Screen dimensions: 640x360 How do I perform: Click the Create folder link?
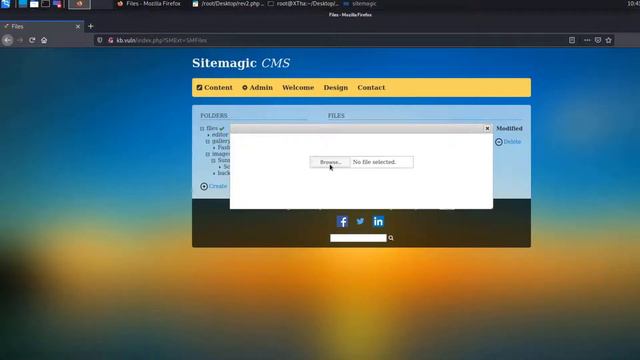(218, 186)
